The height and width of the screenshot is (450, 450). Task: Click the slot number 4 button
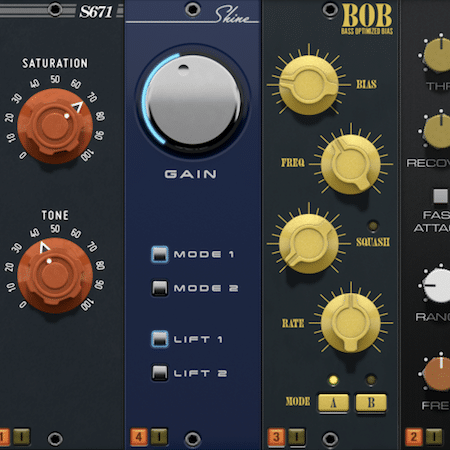click(x=138, y=436)
